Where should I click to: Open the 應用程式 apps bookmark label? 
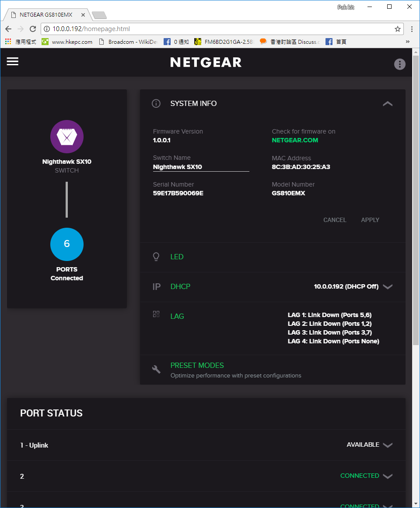coord(26,42)
